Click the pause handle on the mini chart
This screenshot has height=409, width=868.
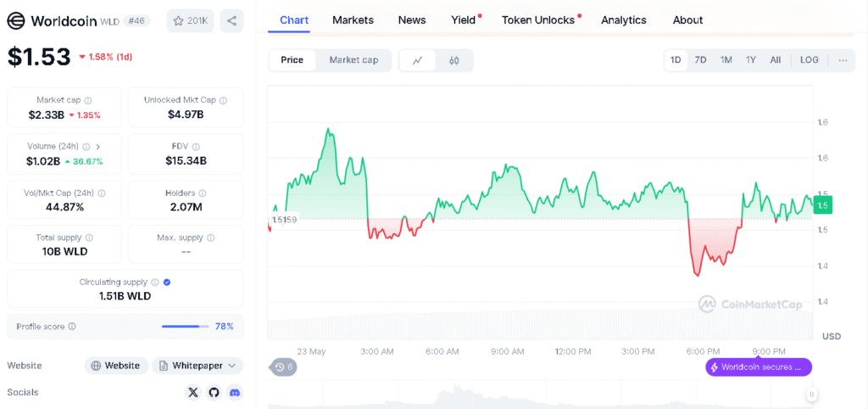tap(811, 395)
